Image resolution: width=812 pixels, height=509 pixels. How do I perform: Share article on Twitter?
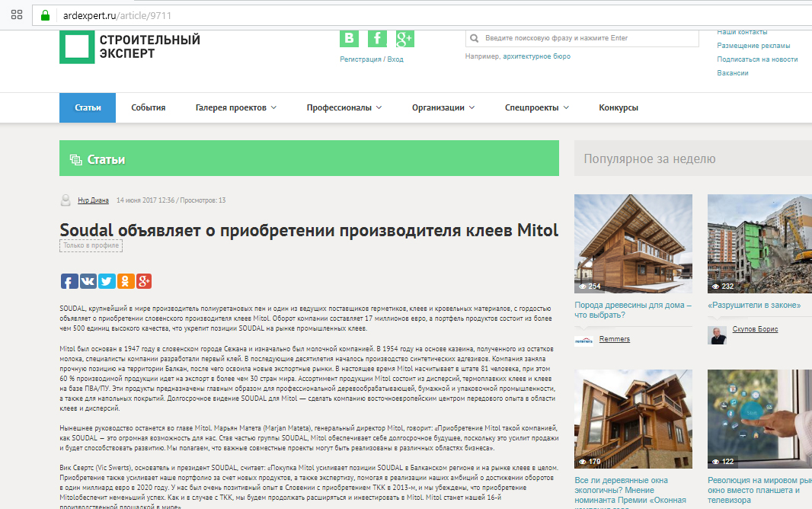107,281
